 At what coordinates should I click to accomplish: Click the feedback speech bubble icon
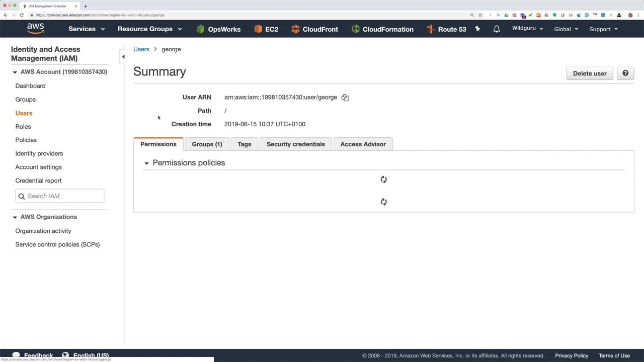[16, 355]
